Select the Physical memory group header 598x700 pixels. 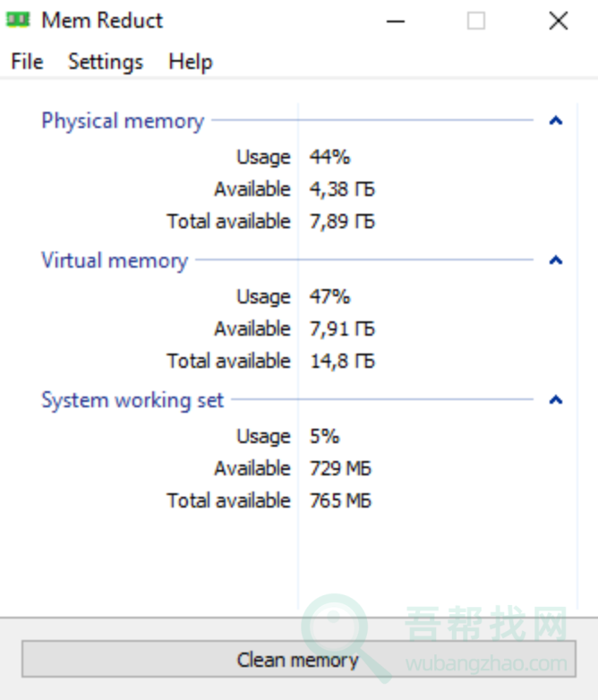[123, 121]
